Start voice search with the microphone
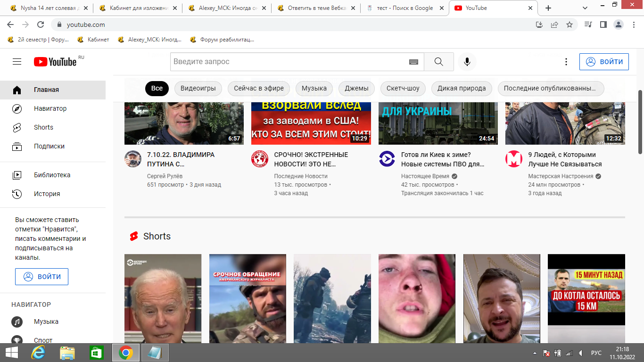Screen dimensions: 644x362 (467, 62)
